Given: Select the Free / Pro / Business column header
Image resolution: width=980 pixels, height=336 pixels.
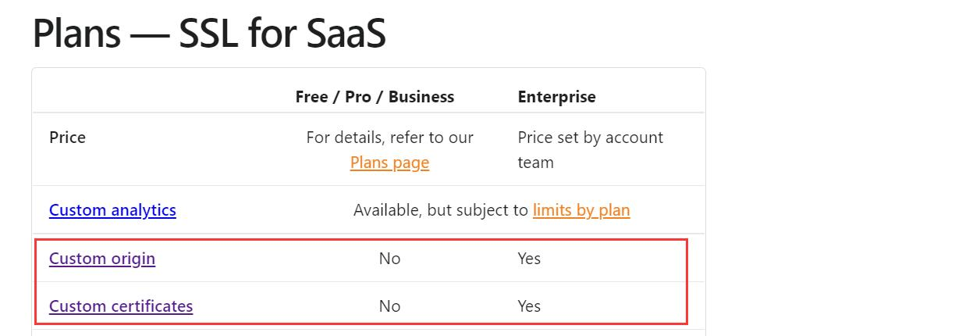Looking at the screenshot, I should pos(375,97).
